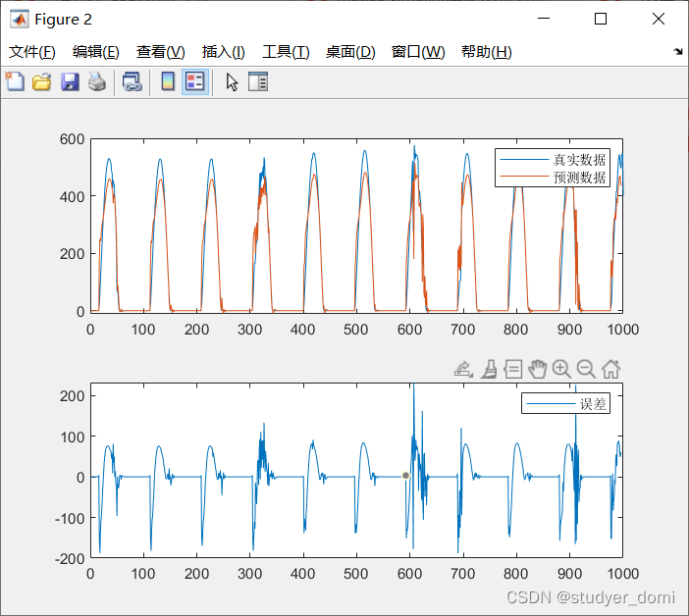This screenshot has width=689, height=616.
Task: Open the 桌面(D) menu
Action: point(350,52)
